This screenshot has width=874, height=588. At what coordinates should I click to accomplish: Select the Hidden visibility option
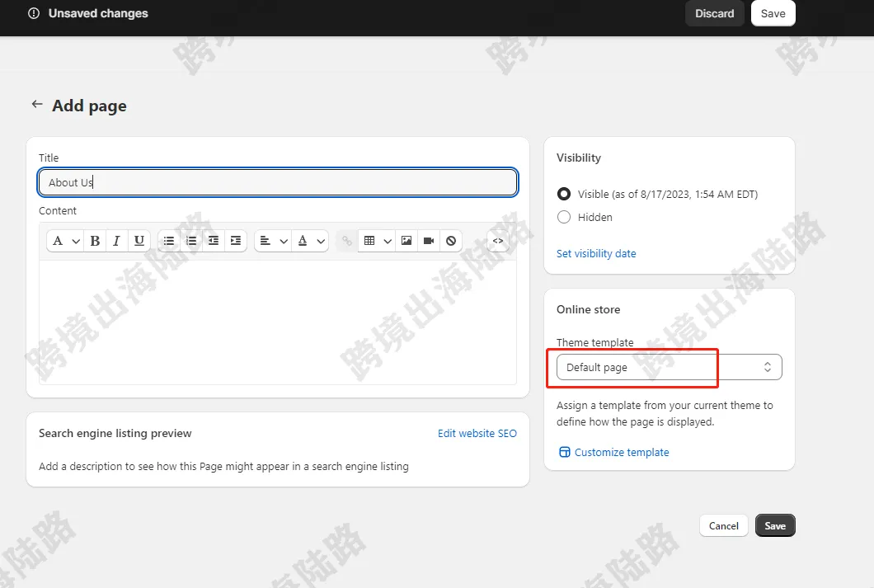[563, 217]
